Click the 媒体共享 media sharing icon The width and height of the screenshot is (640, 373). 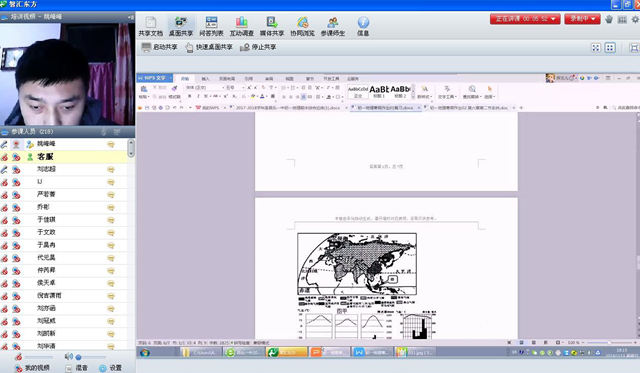(272, 27)
